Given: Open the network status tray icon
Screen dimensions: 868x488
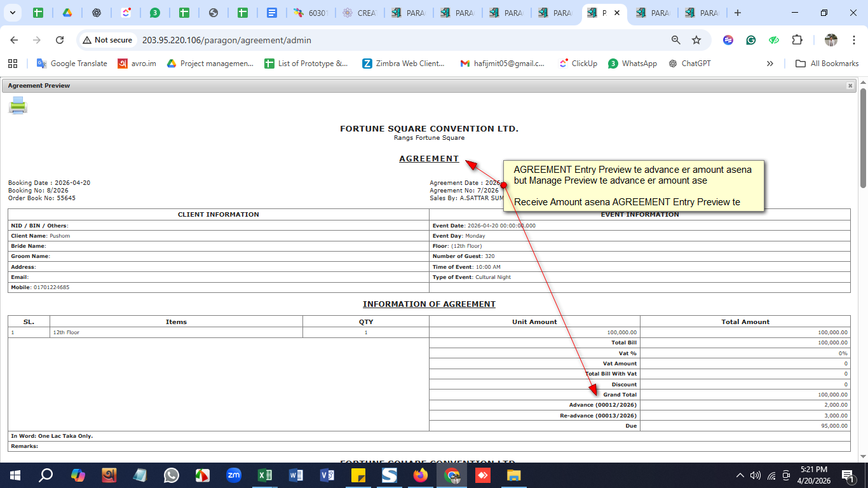Looking at the screenshot, I should coord(771,475).
